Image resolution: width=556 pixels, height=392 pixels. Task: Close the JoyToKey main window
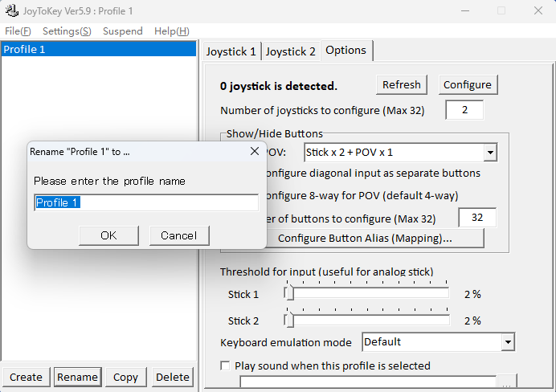(x=538, y=10)
